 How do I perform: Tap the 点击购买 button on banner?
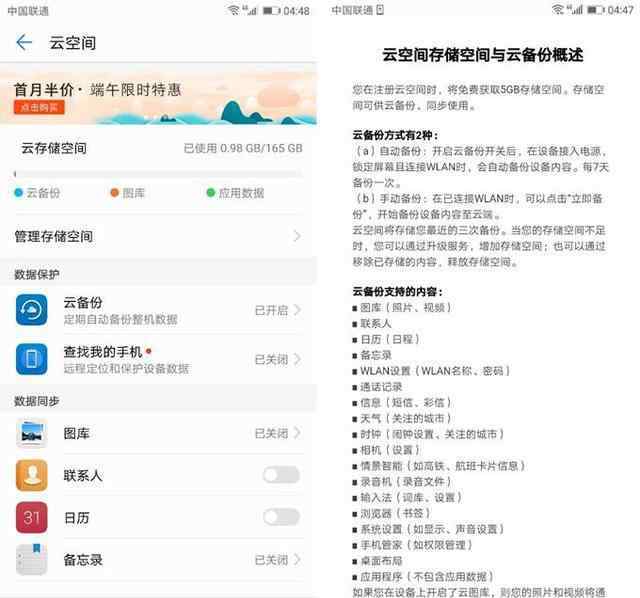pyautogui.click(x=39, y=107)
